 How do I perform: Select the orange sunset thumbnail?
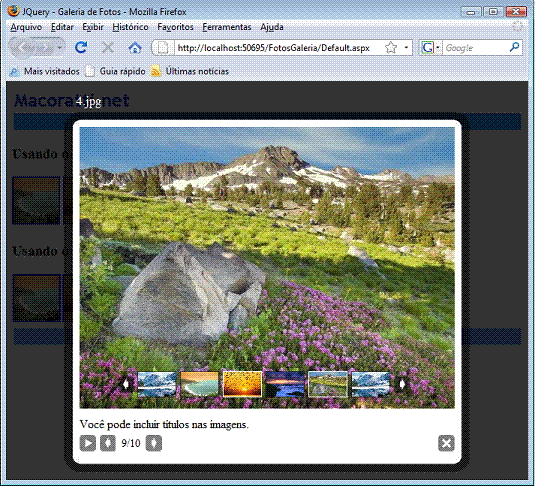(x=242, y=384)
